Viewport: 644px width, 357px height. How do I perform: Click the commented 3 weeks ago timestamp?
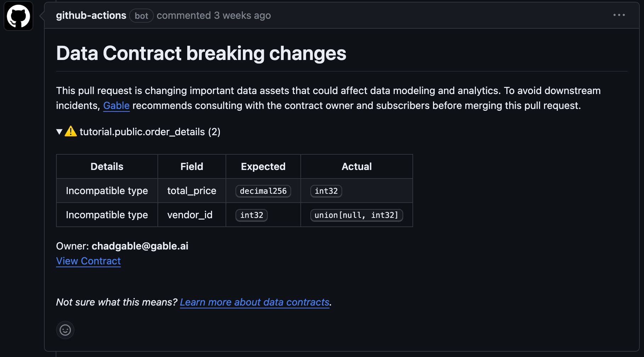(x=213, y=16)
